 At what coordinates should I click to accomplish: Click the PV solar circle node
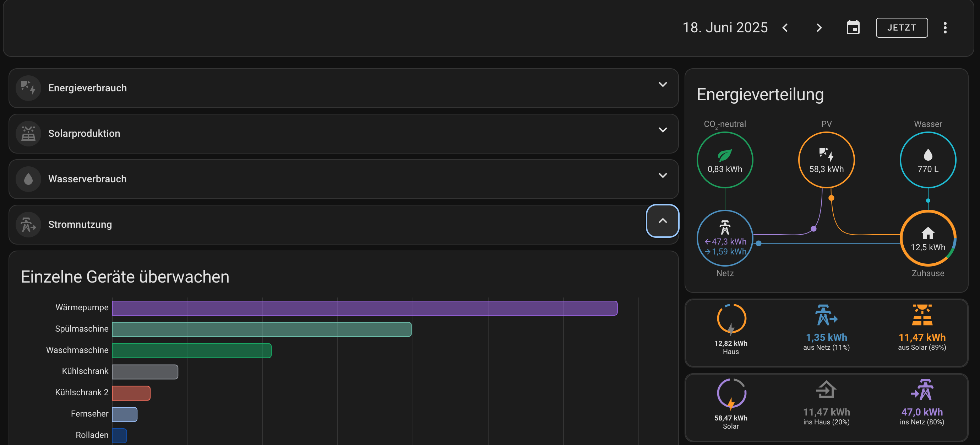826,160
